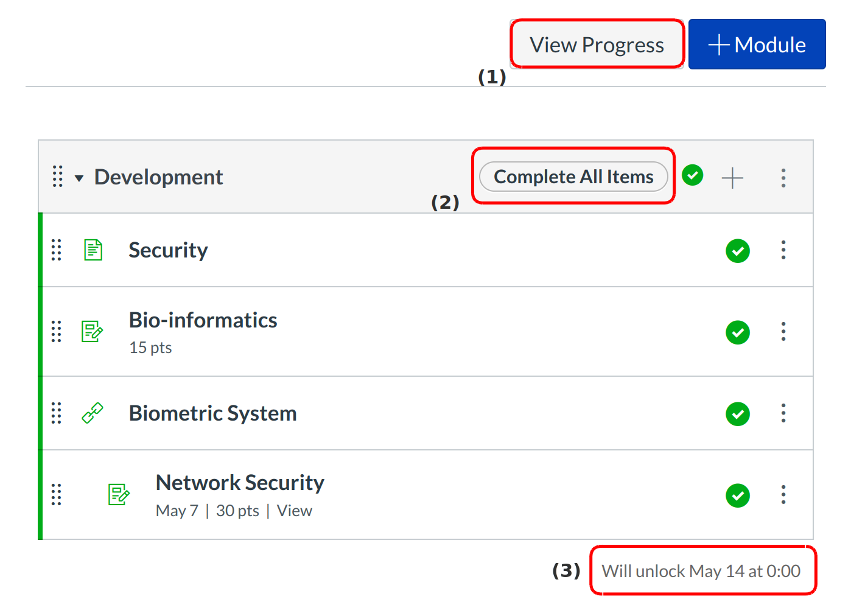
Task: Click the Security page document icon
Action: [93, 250]
